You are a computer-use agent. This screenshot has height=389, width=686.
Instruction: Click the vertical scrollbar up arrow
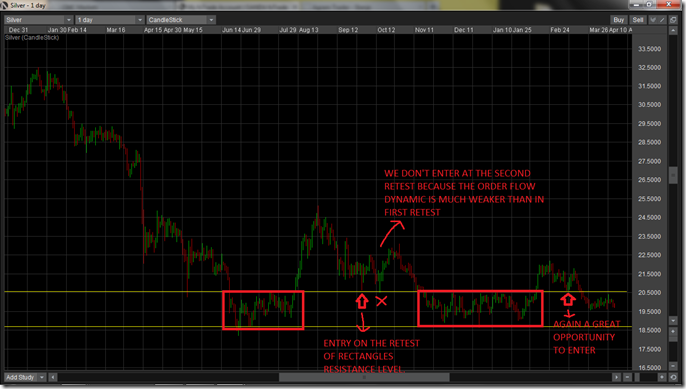click(x=673, y=30)
